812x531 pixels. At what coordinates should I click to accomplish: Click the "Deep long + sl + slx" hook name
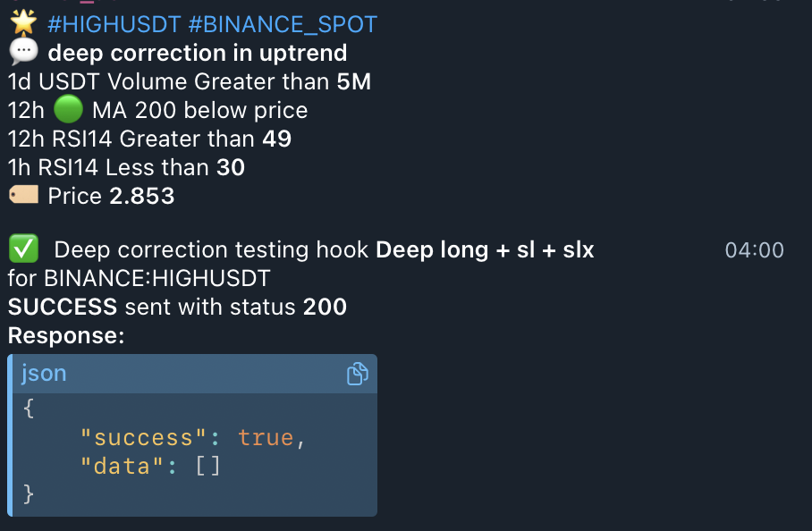pyautogui.click(x=485, y=250)
